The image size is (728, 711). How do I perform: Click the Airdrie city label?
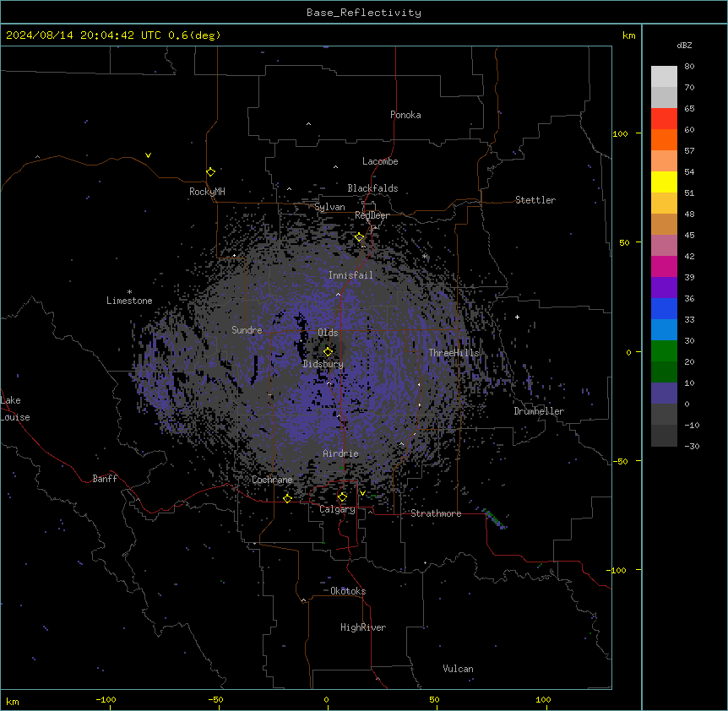point(340,453)
